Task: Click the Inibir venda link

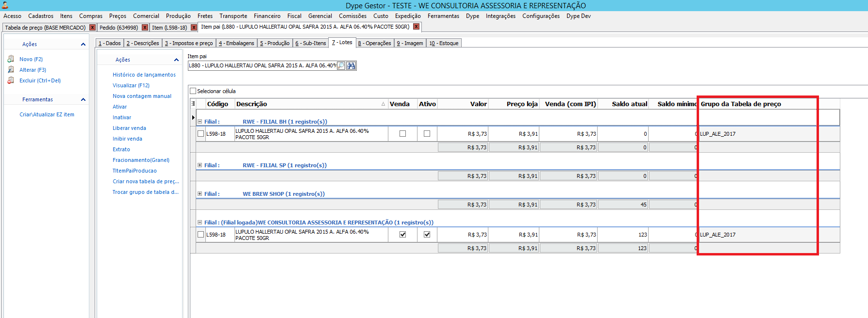Action: click(127, 139)
